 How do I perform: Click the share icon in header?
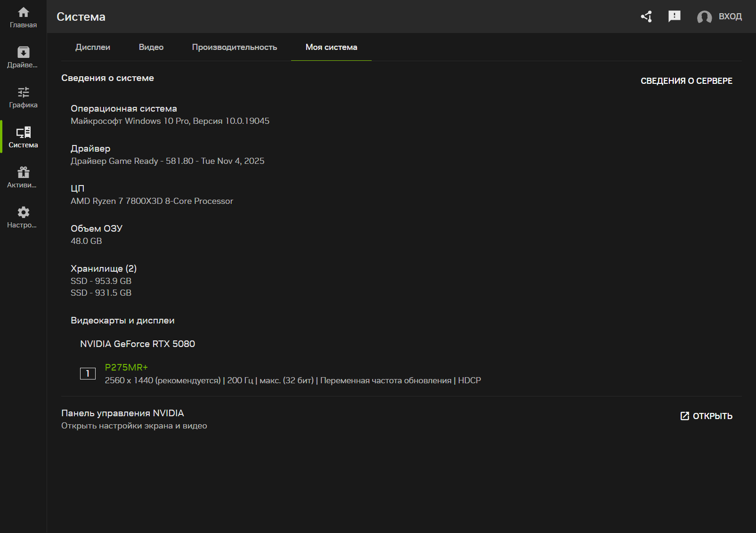coord(646,16)
